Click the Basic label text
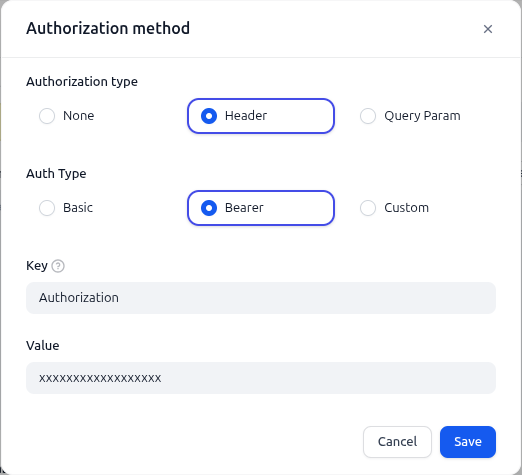The width and height of the screenshot is (522, 475). [78, 208]
